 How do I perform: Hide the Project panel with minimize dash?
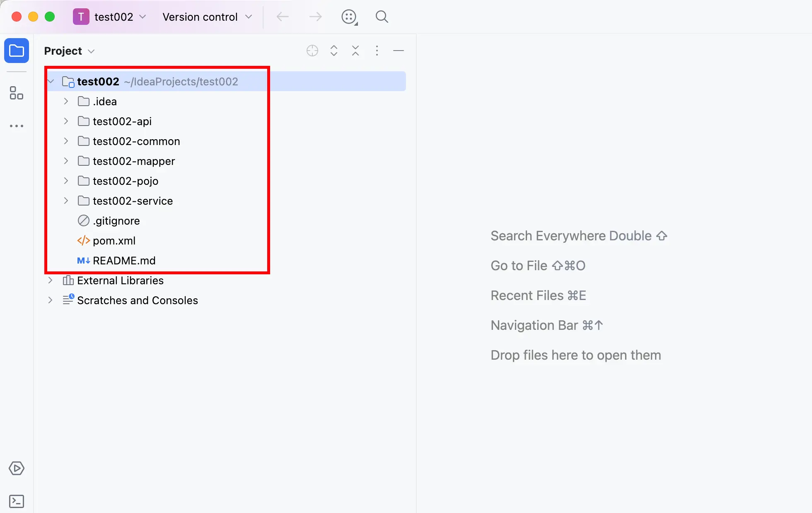399,51
